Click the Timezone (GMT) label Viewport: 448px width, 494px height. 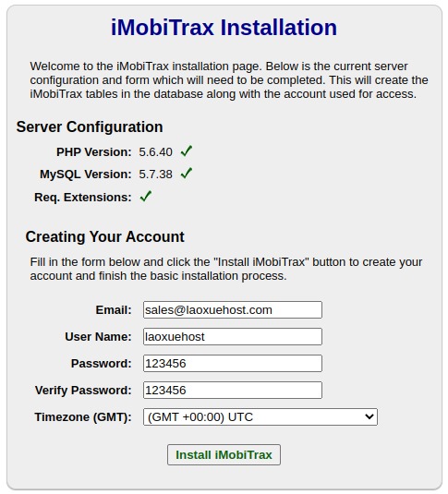pyautogui.click(x=83, y=417)
